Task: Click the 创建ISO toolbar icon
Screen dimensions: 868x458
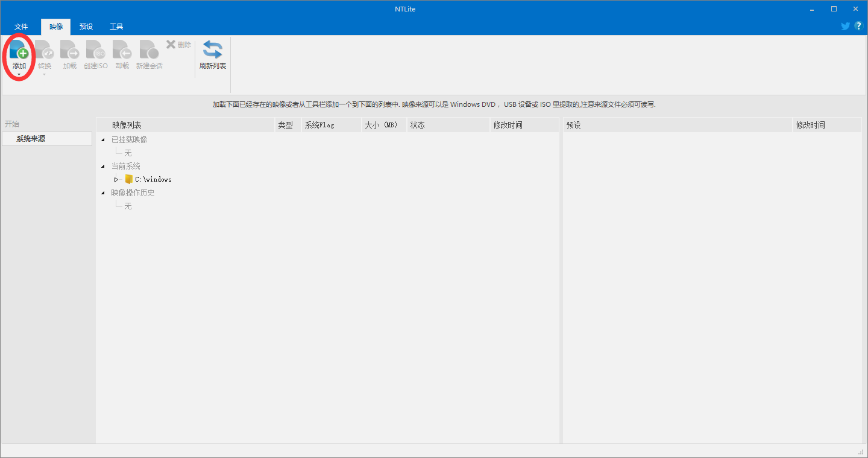Action: pyautogui.click(x=95, y=50)
